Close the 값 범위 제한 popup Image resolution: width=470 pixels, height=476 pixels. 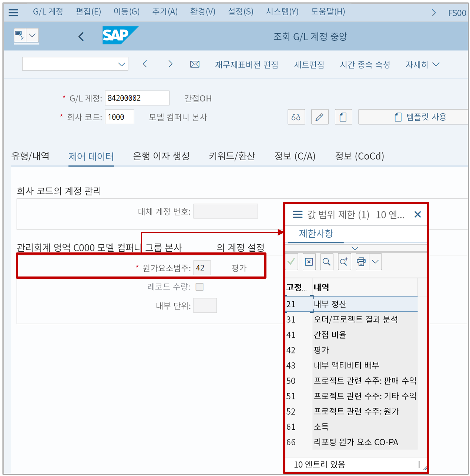coord(418,214)
